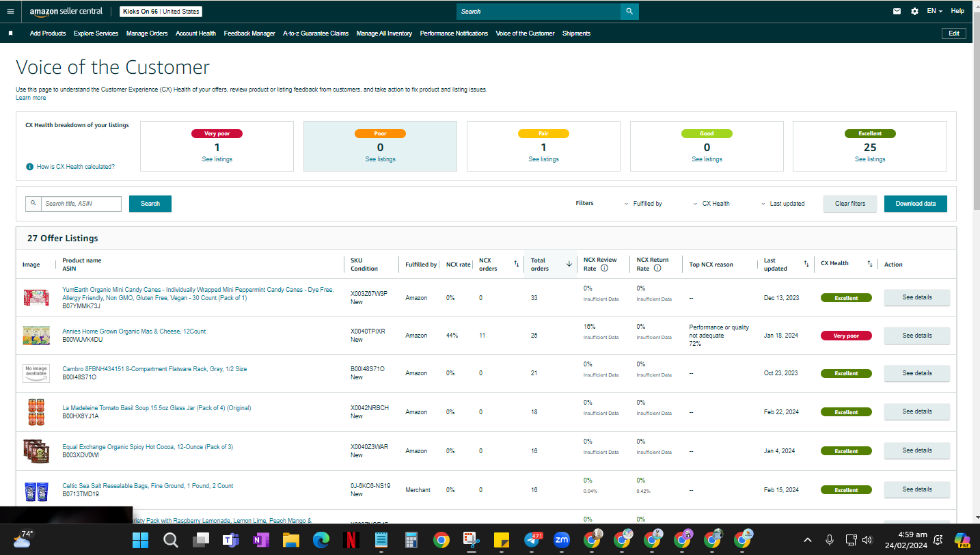Open the messages envelope icon
The width and height of the screenshot is (980, 555).
point(897,11)
